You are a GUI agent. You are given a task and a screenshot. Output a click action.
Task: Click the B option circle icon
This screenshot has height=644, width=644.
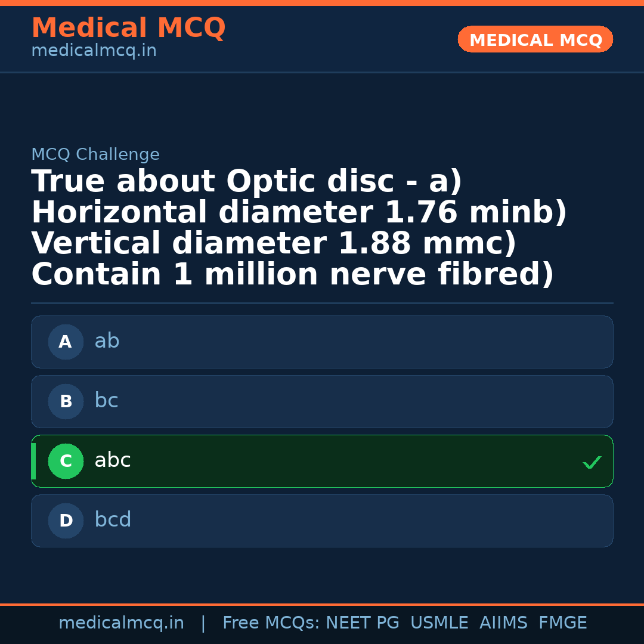pos(66,401)
